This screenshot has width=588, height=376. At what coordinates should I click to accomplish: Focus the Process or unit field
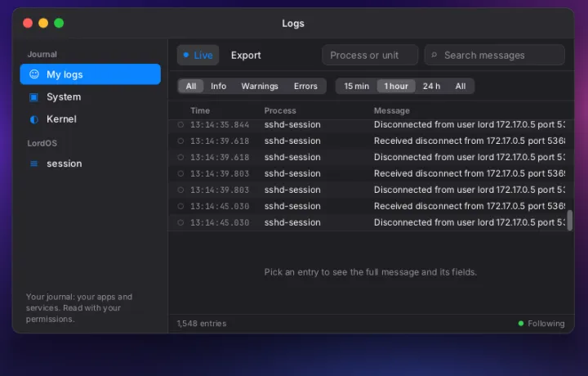point(370,55)
